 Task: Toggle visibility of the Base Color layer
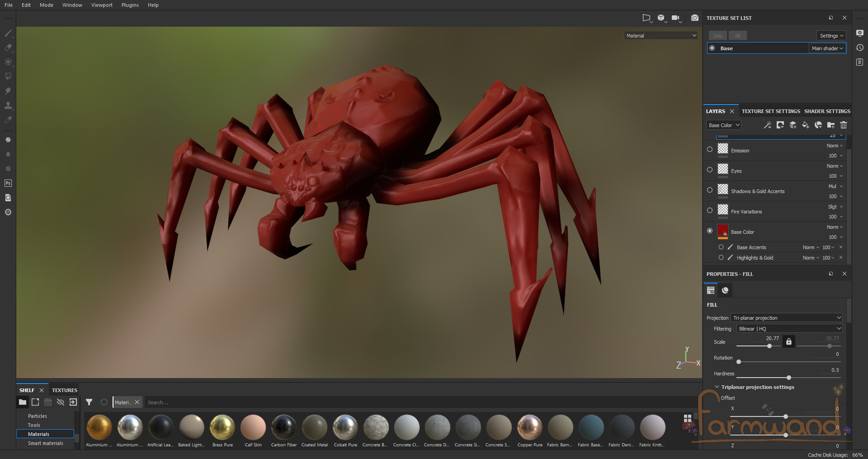point(710,231)
